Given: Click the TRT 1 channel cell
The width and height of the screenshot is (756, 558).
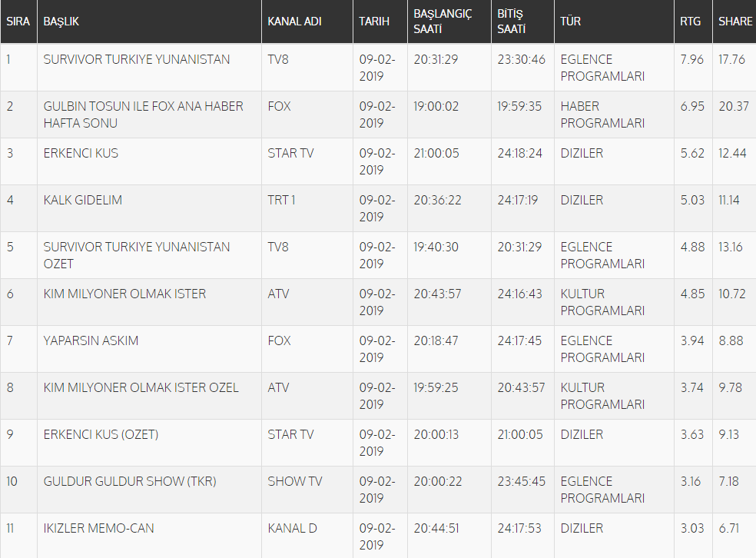Looking at the screenshot, I should coord(281,200).
